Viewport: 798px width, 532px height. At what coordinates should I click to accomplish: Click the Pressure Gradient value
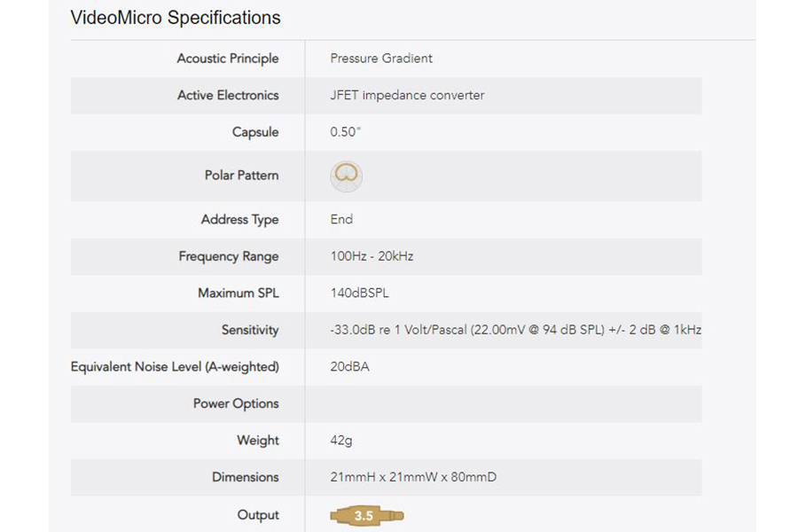coord(381,58)
